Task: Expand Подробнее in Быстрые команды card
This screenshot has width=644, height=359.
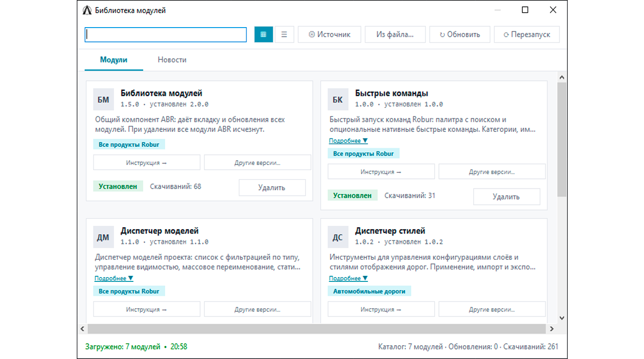Action: 348,141
